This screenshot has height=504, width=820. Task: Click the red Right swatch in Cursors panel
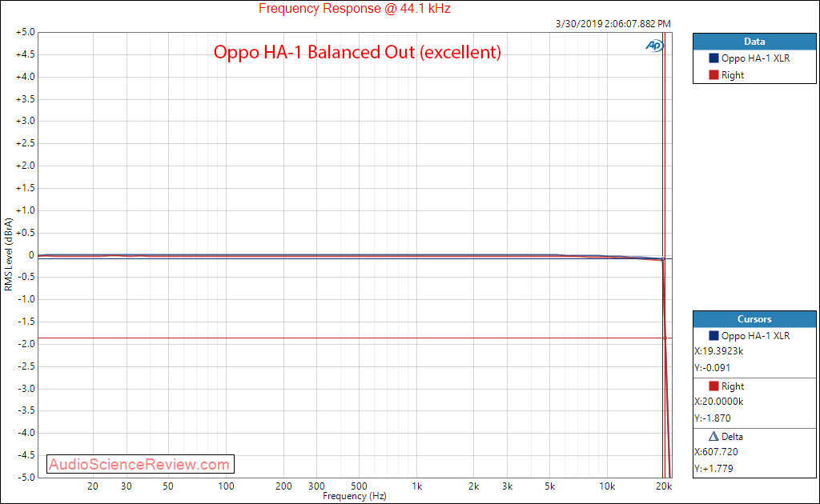coord(713,386)
